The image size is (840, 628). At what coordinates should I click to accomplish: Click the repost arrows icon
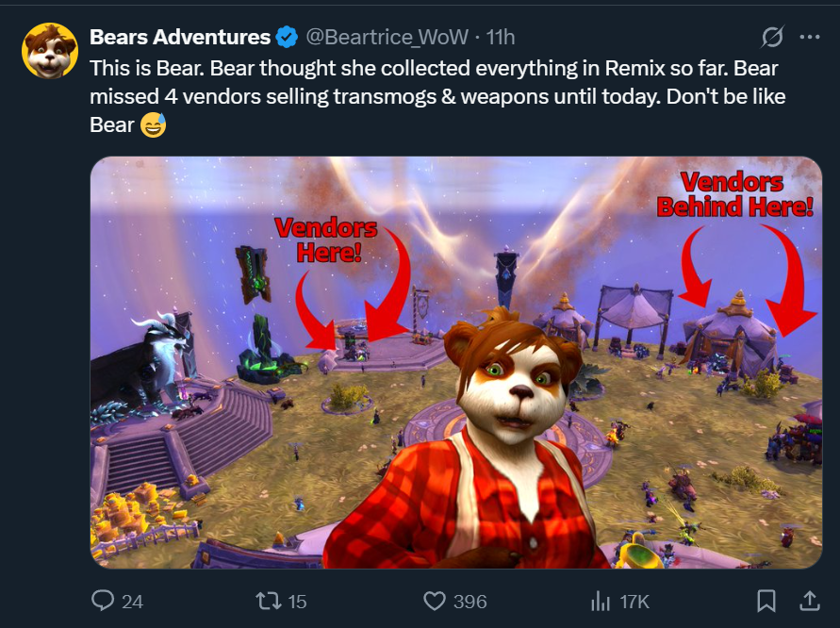click(x=269, y=601)
